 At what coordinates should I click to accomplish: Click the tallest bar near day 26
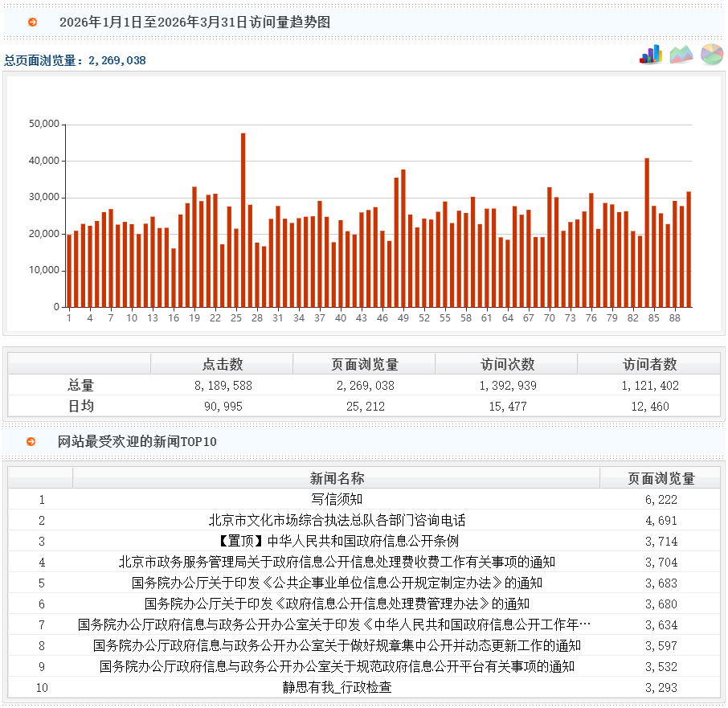(x=243, y=220)
